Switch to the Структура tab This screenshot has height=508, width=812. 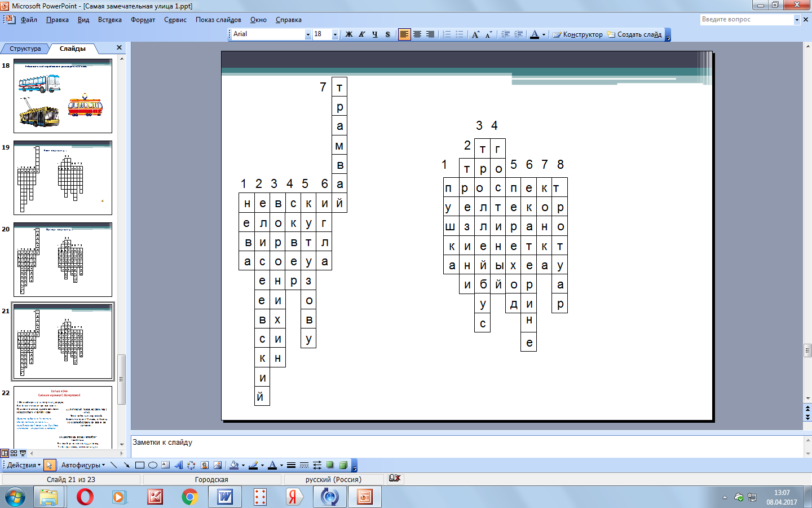25,49
